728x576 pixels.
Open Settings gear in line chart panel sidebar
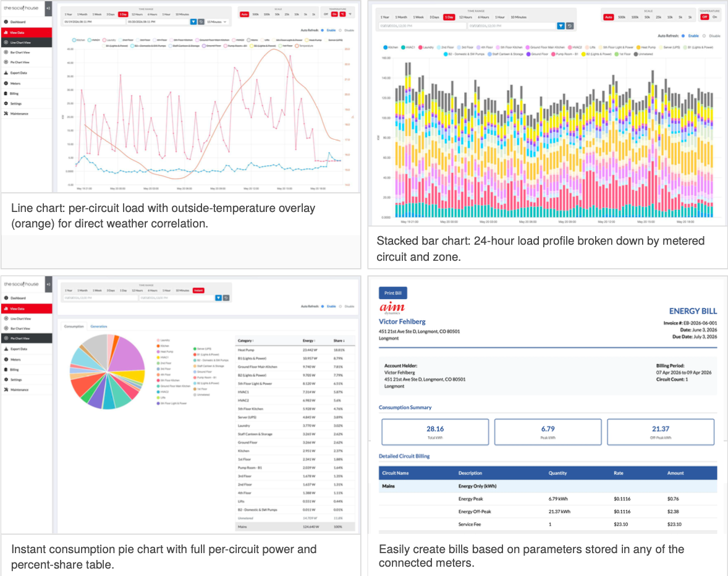6,103
